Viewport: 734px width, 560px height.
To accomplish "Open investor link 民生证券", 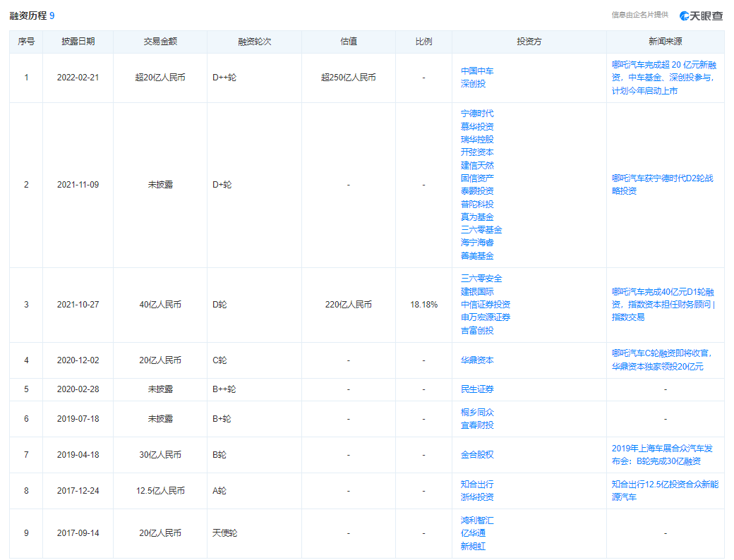I will point(477,389).
